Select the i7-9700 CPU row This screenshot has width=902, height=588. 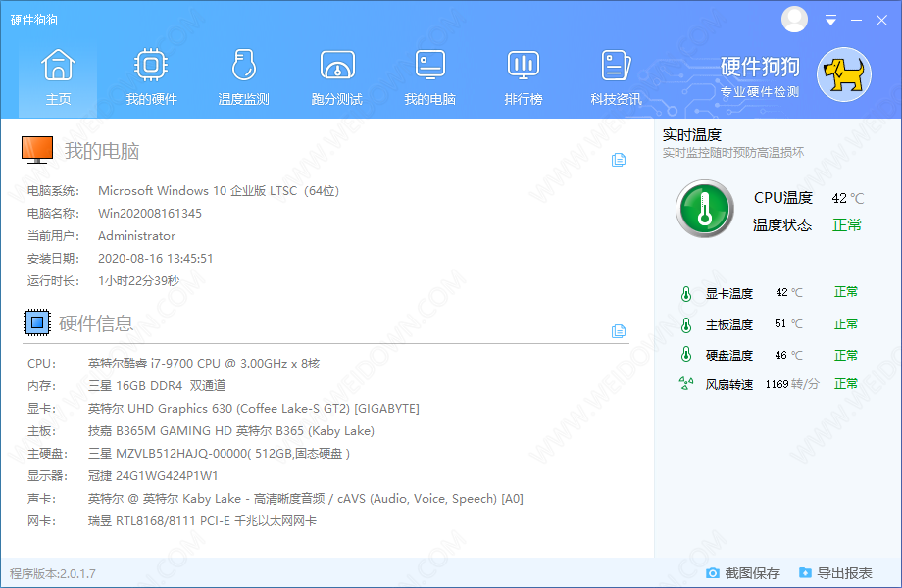pyautogui.click(x=204, y=364)
